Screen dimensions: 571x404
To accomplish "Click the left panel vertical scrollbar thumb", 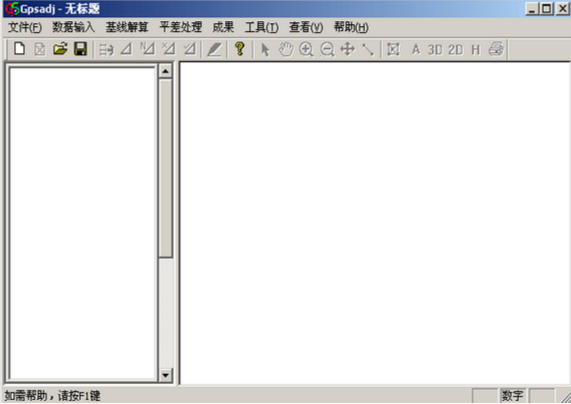I will click(x=166, y=168).
